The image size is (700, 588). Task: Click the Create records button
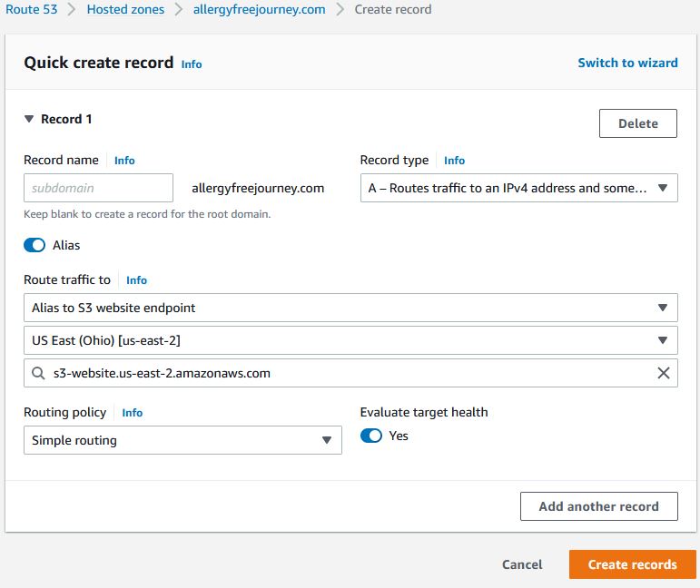pyautogui.click(x=632, y=564)
